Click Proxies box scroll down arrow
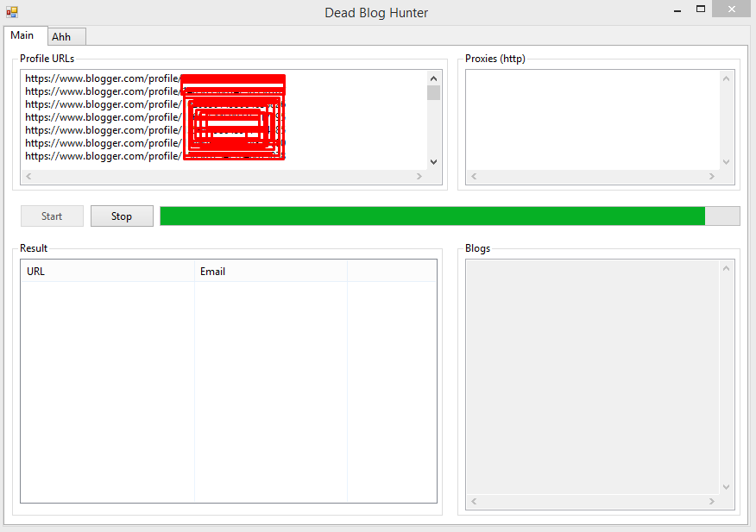Viewport: 756px width, 532px height. point(726,162)
